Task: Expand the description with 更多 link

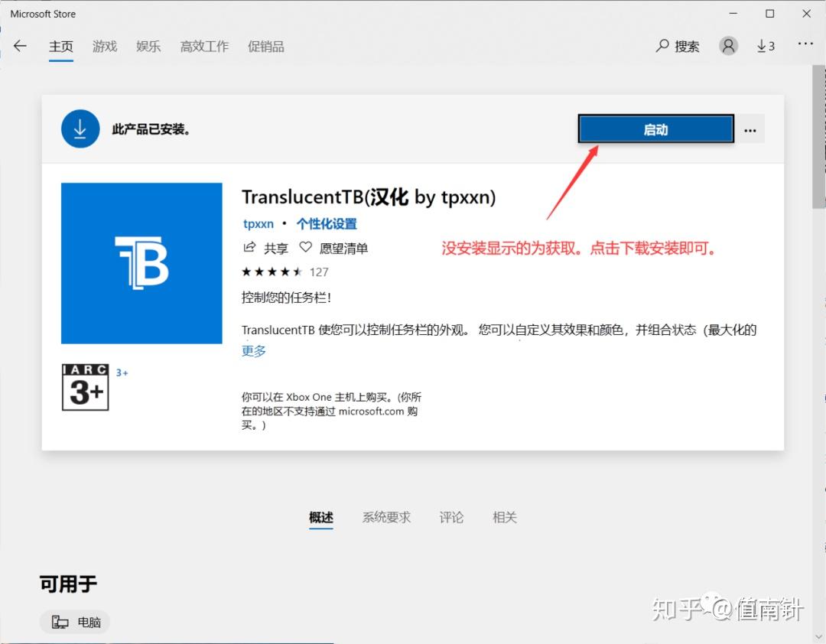Action: click(253, 351)
